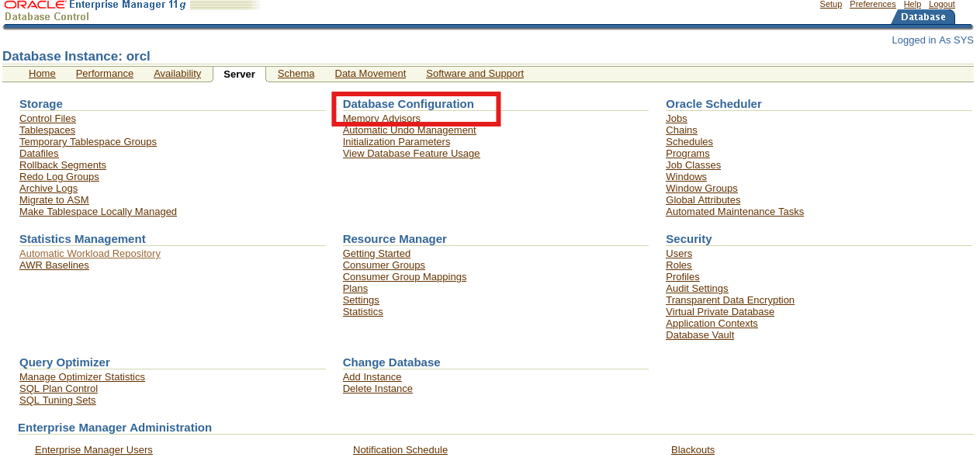Click Make Tablespace Locally Managed
This screenshot has height=468, width=980.
pos(98,212)
